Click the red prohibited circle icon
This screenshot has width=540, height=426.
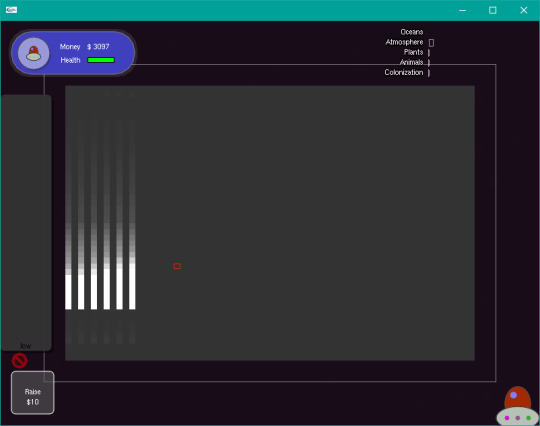(19, 361)
